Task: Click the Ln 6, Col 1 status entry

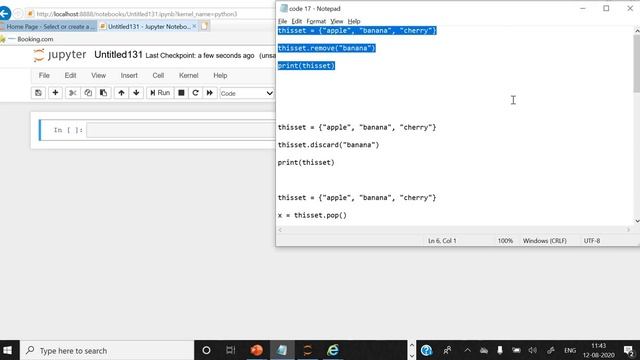Action: (x=442, y=241)
